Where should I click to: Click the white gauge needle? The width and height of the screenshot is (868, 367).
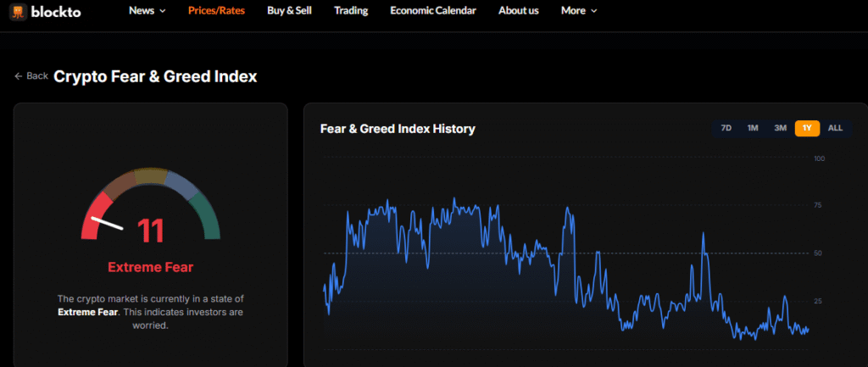pos(108,224)
